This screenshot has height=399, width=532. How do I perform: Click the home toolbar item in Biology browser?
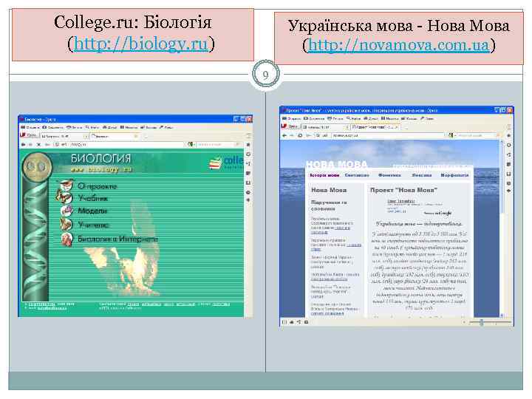[109, 127]
